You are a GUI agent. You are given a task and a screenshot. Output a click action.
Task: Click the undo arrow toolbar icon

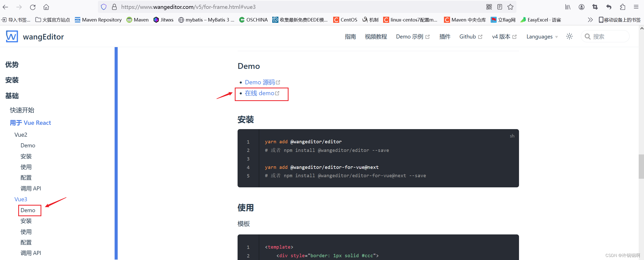(609, 7)
